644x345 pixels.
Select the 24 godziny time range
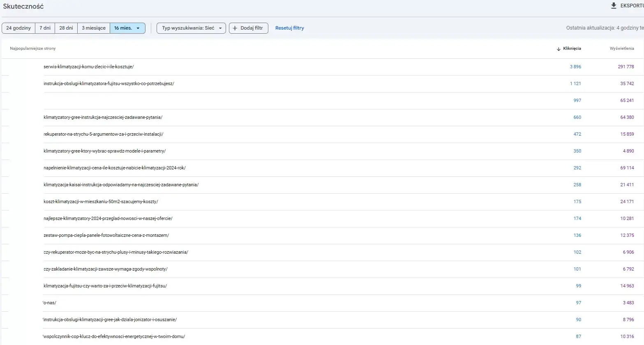(x=18, y=28)
